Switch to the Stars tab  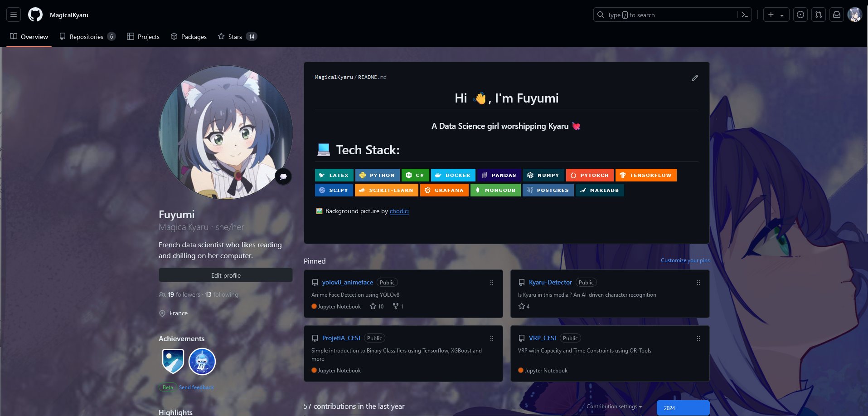pyautogui.click(x=237, y=37)
